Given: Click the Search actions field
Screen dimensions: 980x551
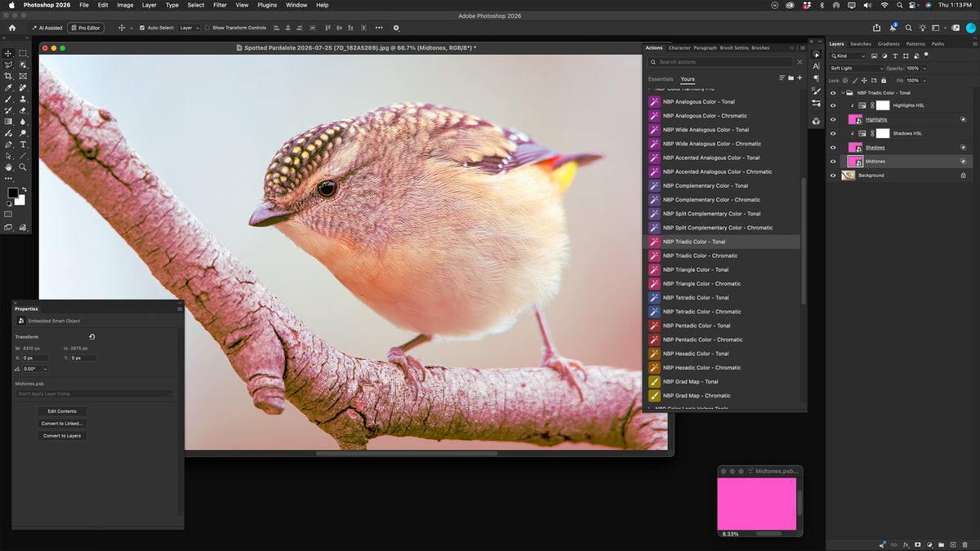Looking at the screenshot, I should tap(720, 62).
